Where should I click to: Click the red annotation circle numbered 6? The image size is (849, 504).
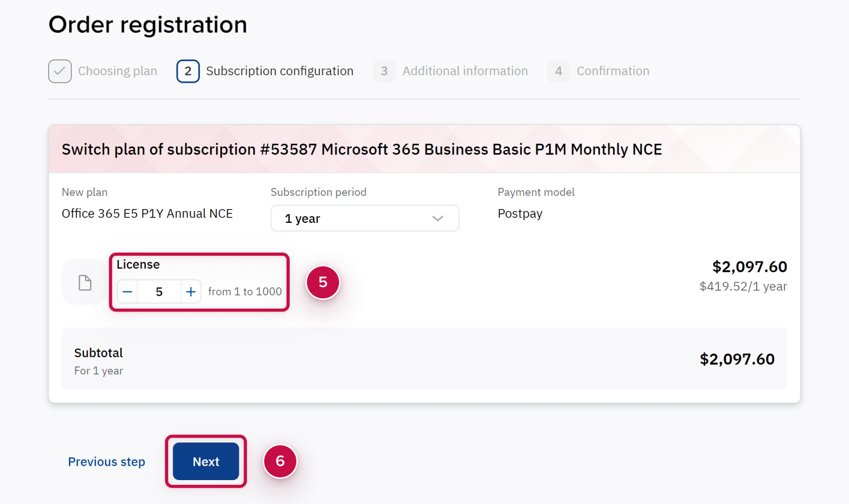(x=280, y=461)
